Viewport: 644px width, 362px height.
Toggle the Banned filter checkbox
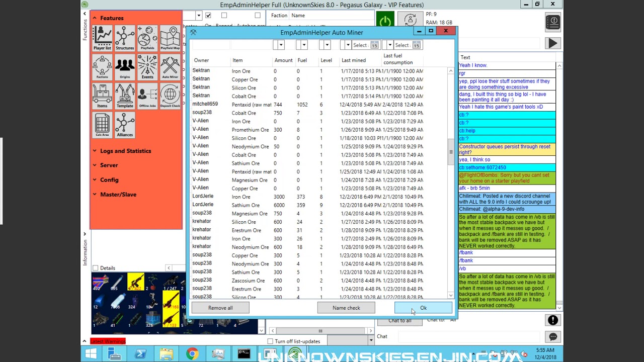[224, 16]
